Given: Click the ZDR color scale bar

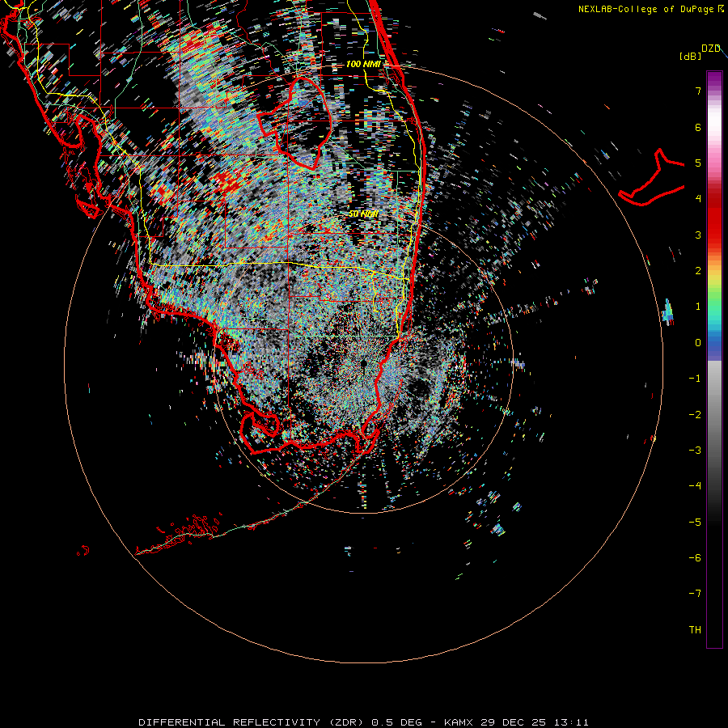Looking at the screenshot, I should (714, 359).
